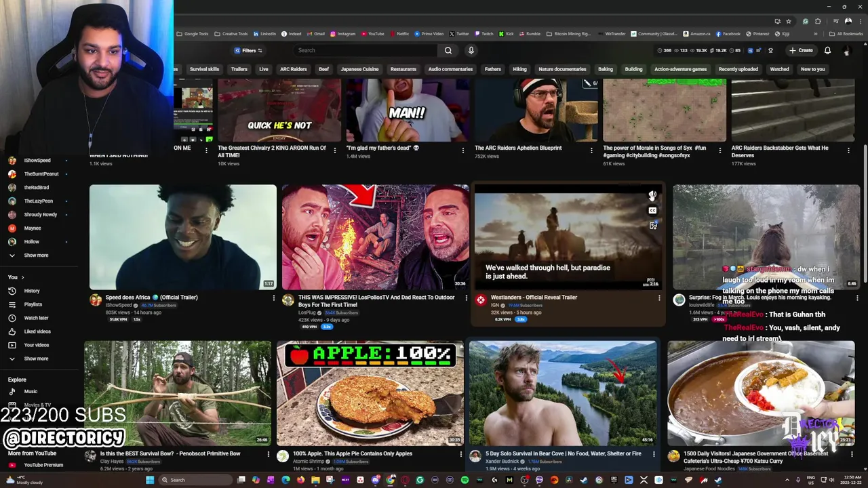The height and width of the screenshot is (488, 868).
Task: Open Playlists from the sidebar
Action: point(33,304)
